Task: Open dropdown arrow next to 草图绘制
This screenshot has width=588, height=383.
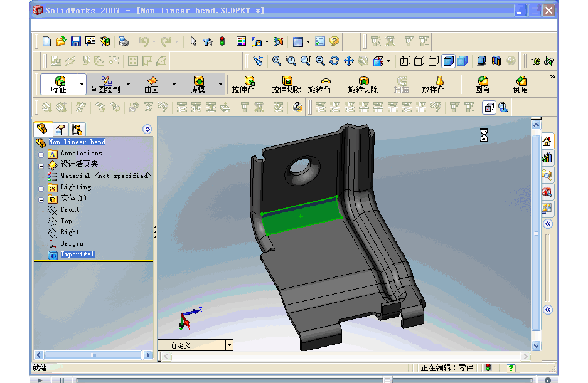Action: click(x=128, y=85)
